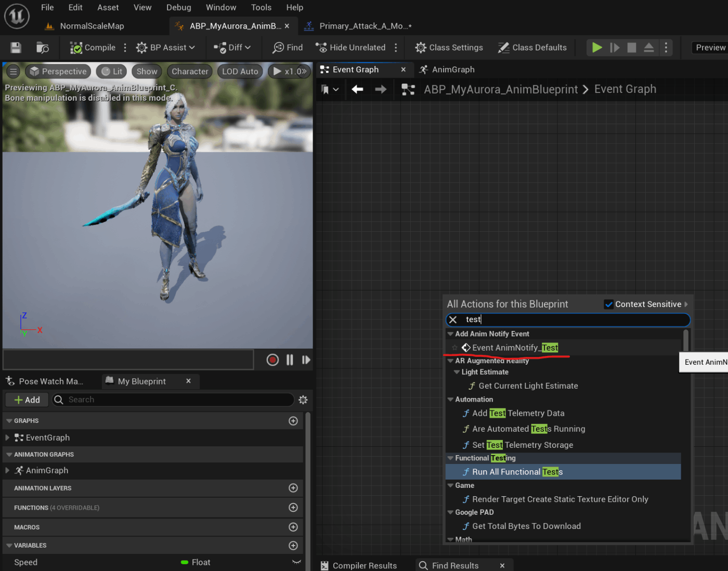The image size is (728, 571).
Task: Open the Perspective view mode menu
Action: (x=58, y=71)
